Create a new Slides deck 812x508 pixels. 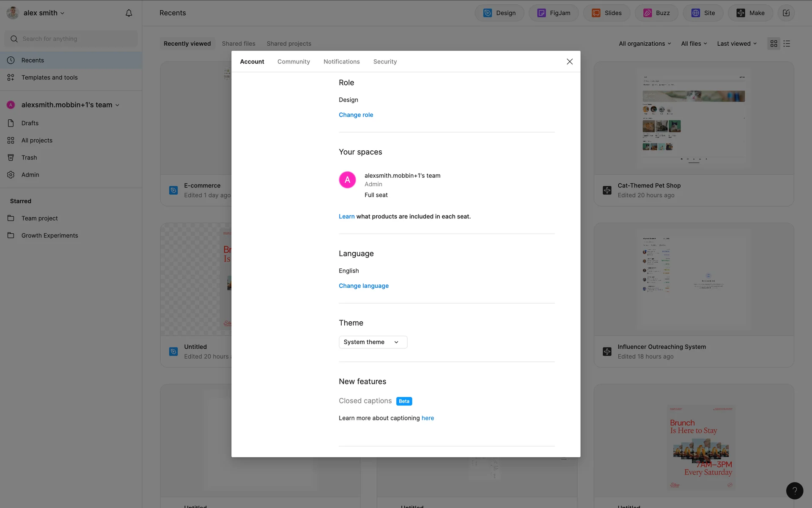point(606,13)
